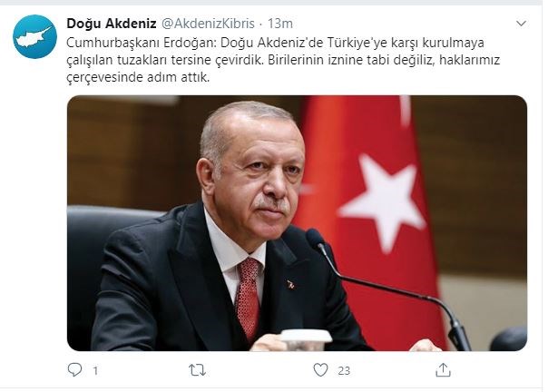Like the tweet with the heart icon

coord(320,370)
